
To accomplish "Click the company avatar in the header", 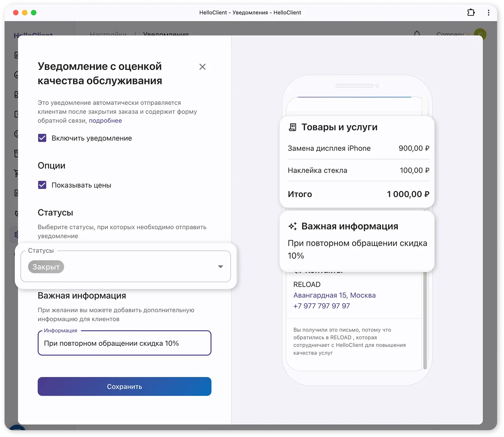I will pyautogui.click(x=481, y=34).
